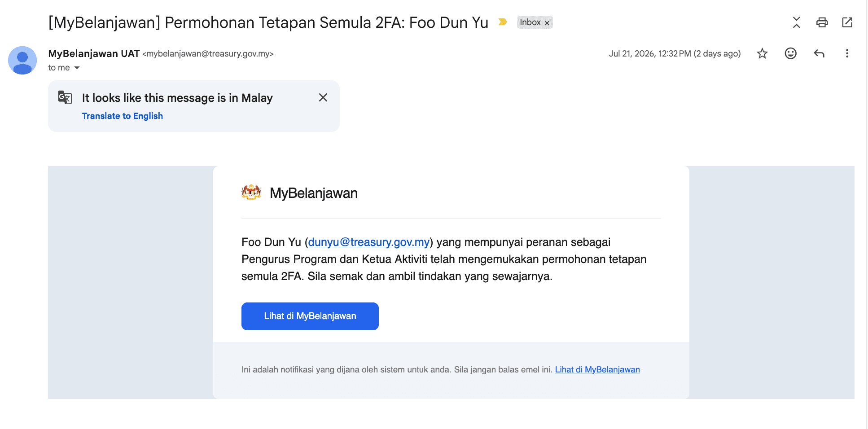Screen dimensions: 868x429
Task: Click the Malaysian coat of arms logo
Action: (x=251, y=192)
